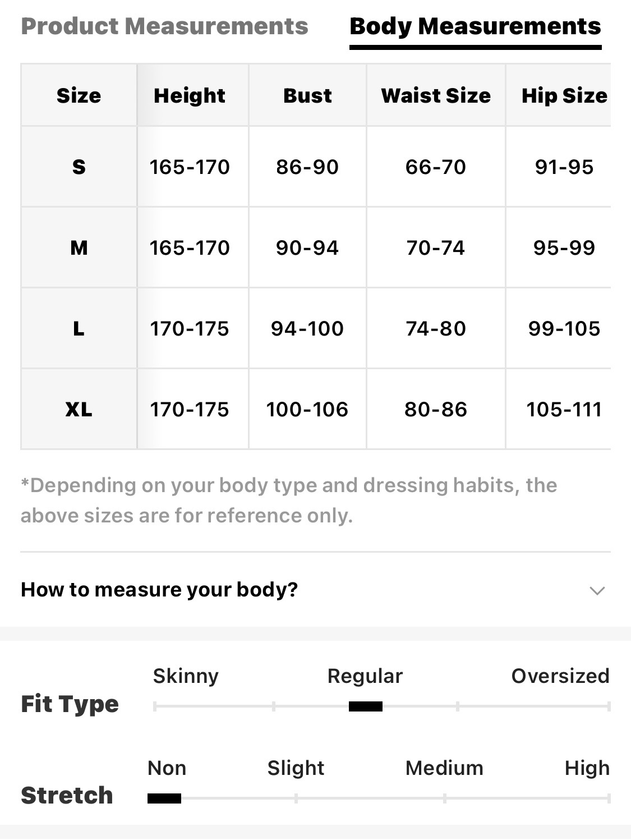
Task: Click the Bust column header
Action: tap(307, 95)
